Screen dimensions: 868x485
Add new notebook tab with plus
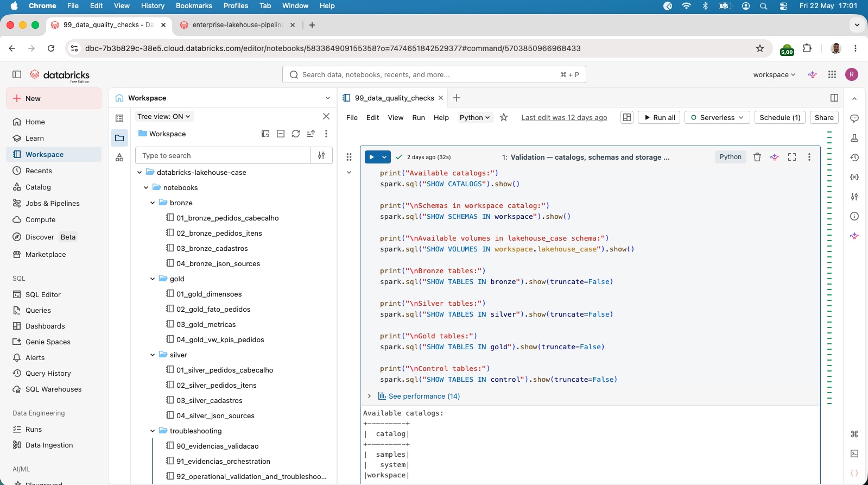tap(457, 98)
